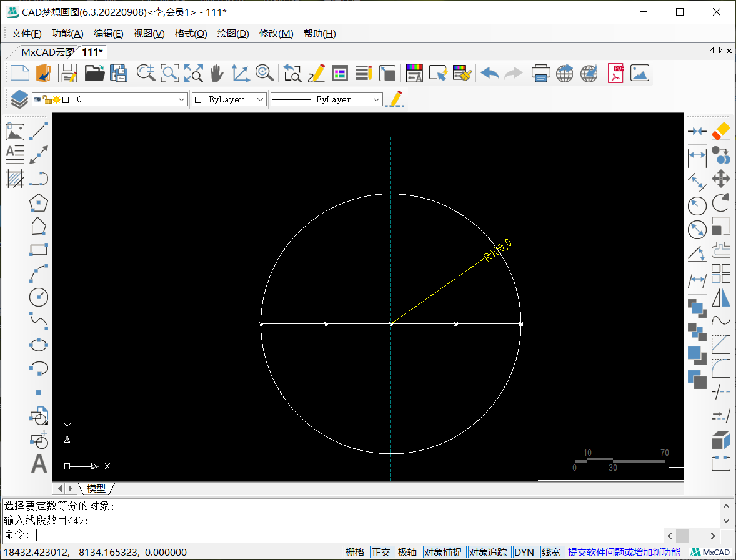The image size is (736, 560).
Task: Open a file with the folder icon
Action: pos(94,74)
